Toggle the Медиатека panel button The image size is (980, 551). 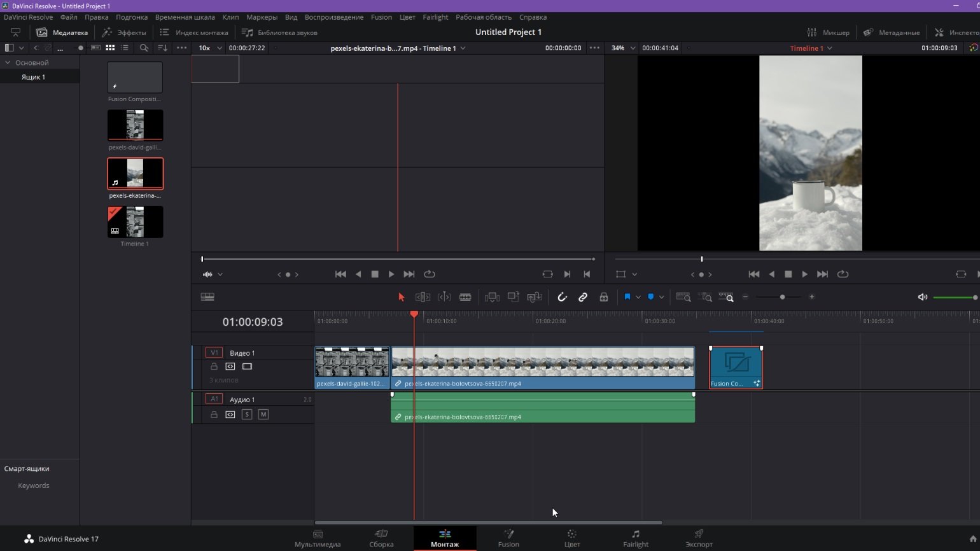click(x=62, y=32)
